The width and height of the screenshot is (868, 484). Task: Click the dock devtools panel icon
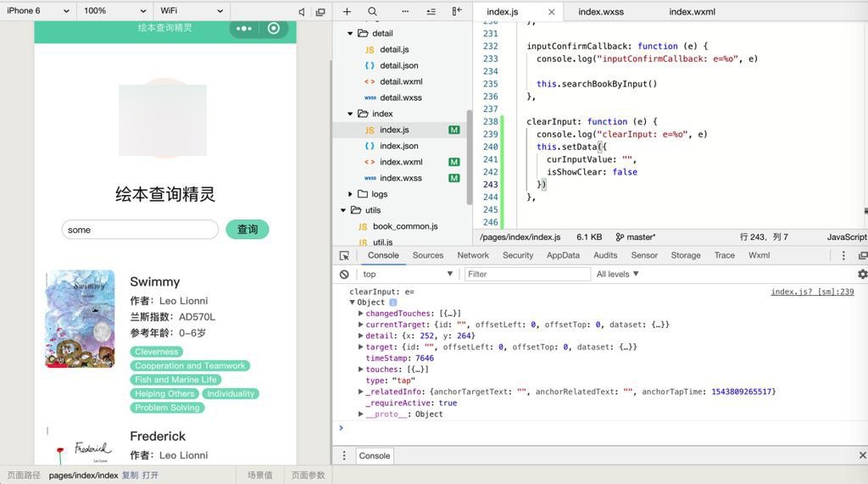click(x=862, y=255)
